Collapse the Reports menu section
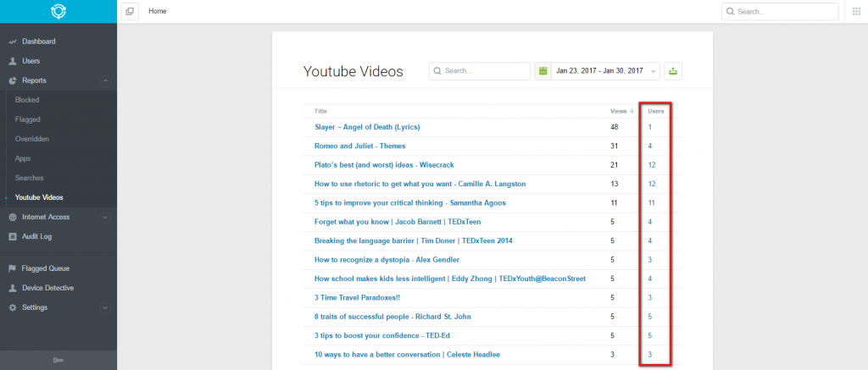Image resolution: width=868 pixels, height=370 pixels. coord(105,80)
